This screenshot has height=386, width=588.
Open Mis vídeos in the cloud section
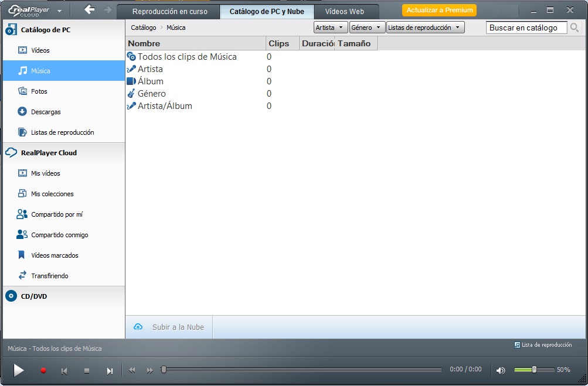coord(64,173)
